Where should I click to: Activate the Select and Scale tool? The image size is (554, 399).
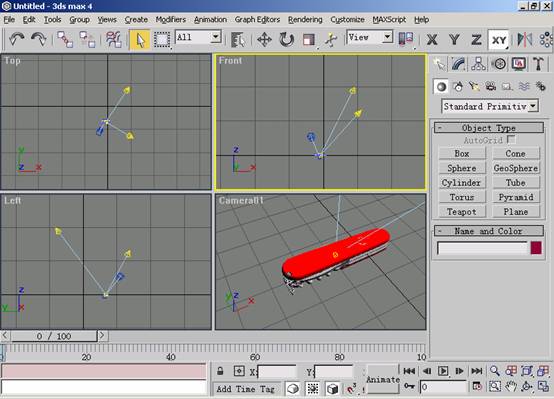click(x=309, y=39)
